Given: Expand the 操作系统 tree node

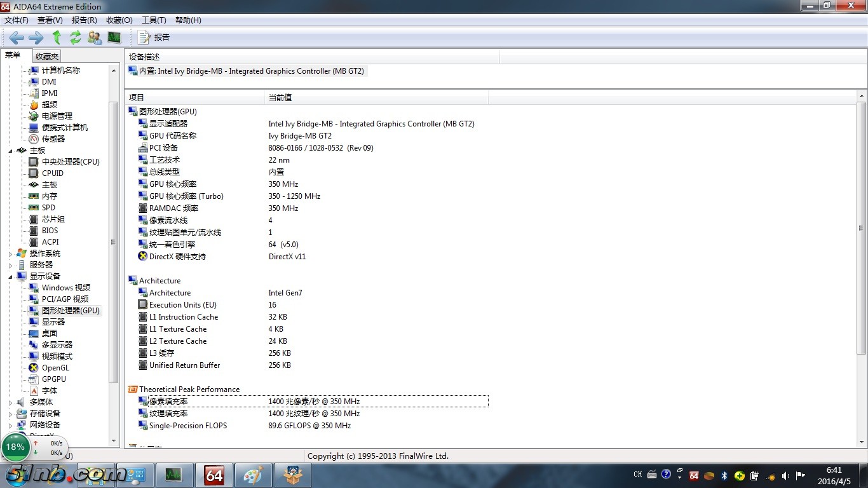Looking at the screenshot, I should [11, 254].
